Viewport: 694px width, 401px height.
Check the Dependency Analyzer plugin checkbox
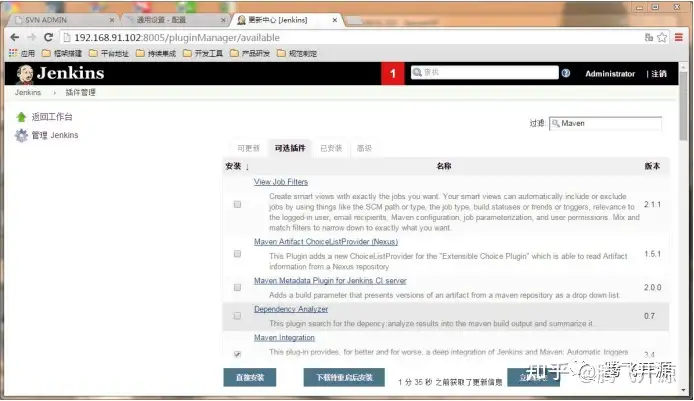[x=238, y=316]
